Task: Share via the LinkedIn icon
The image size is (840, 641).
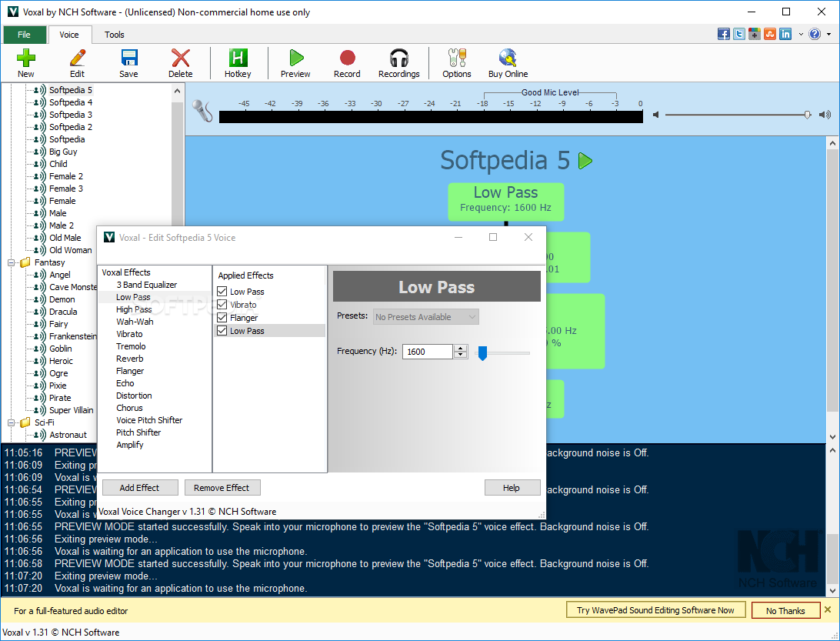Action: pyautogui.click(x=785, y=35)
